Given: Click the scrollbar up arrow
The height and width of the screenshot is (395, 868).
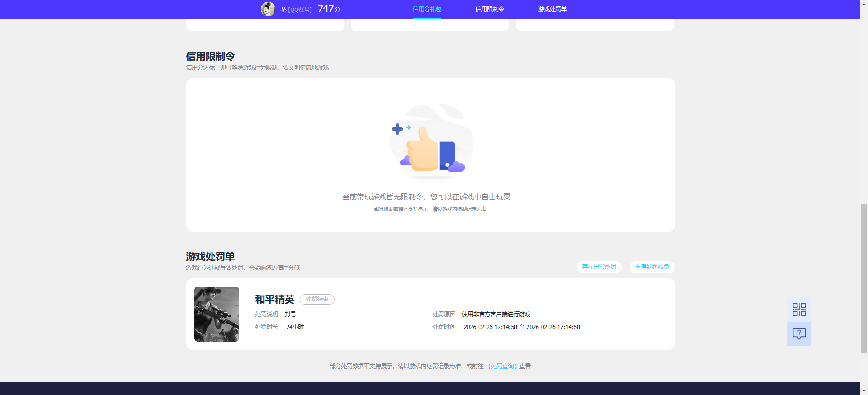Looking at the screenshot, I should 864,4.
